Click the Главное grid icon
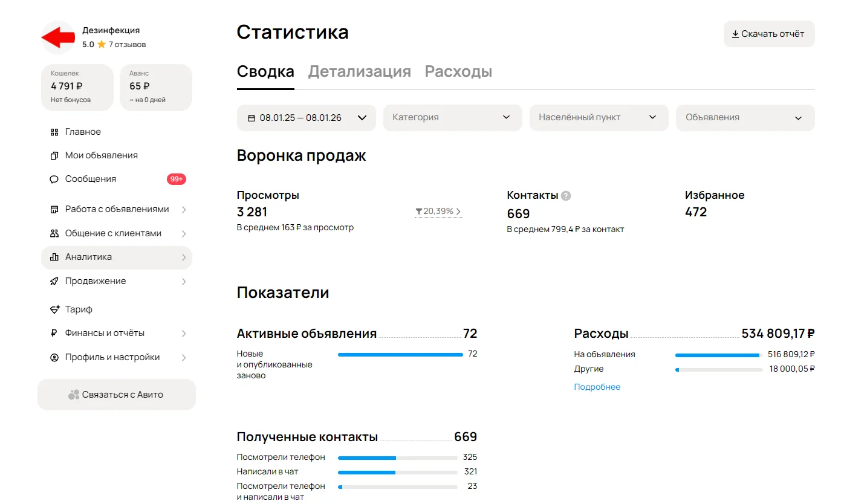The width and height of the screenshot is (844, 504). tap(54, 132)
